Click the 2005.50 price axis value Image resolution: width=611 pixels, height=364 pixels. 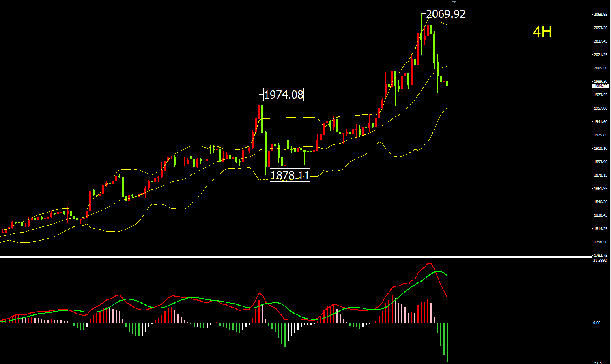tap(600, 68)
